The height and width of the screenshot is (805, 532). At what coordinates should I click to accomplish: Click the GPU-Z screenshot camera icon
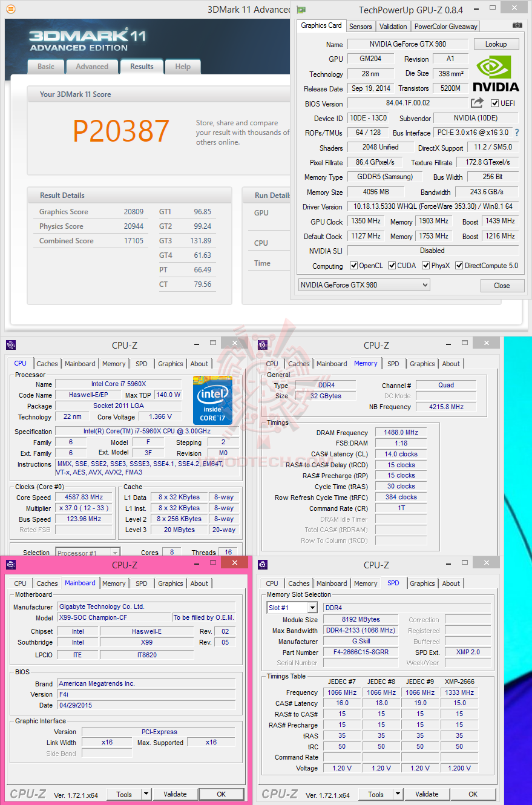(517, 25)
